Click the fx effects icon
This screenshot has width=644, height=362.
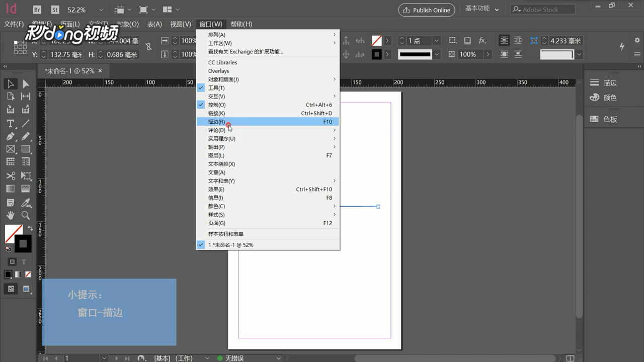pyautogui.click(x=482, y=41)
